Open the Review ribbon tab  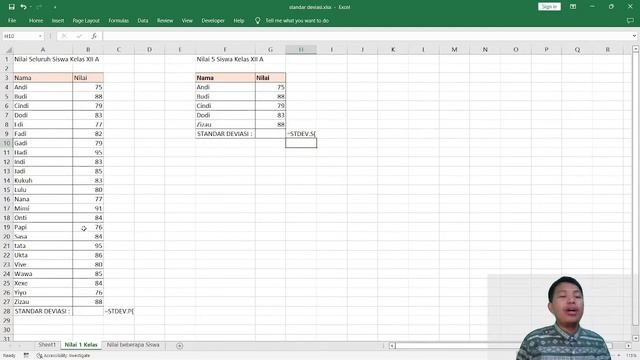coord(165,20)
